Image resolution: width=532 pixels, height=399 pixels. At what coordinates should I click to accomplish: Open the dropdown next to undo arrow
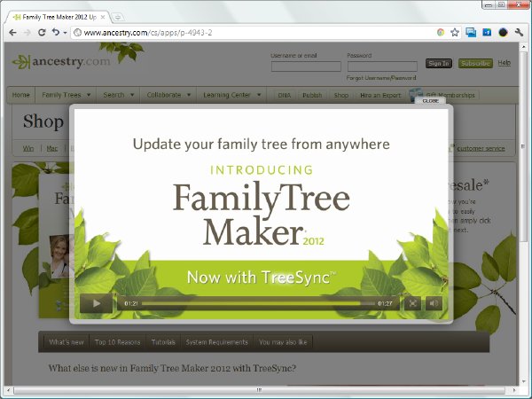pos(65,33)
